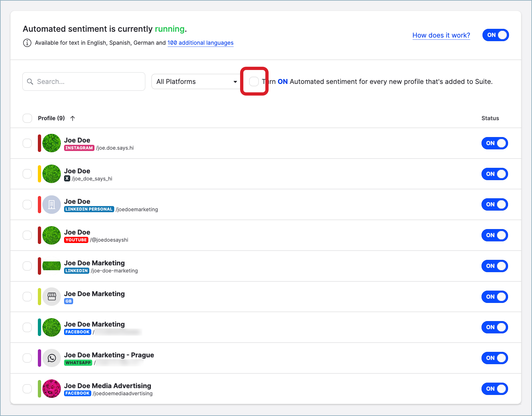Click the LinkedIn Personal badge on joedoemarketing
Screen dimensions: 532x416
coord(89,209)
